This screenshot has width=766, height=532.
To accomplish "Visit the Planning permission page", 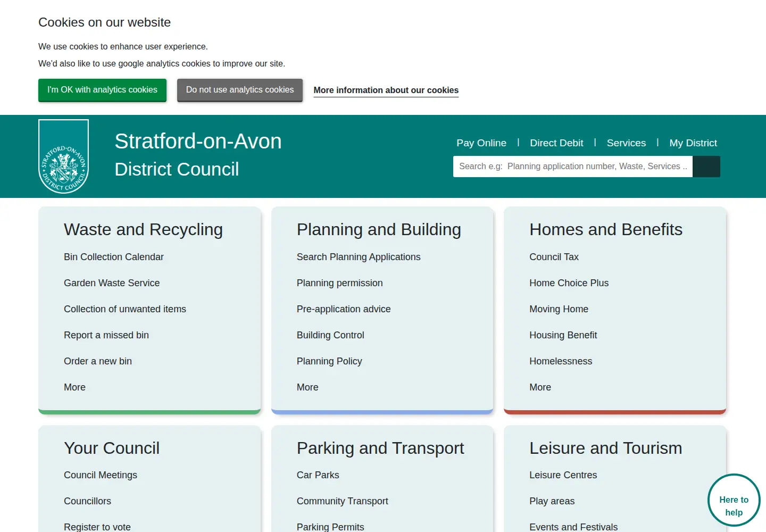I will click(340, 283).
